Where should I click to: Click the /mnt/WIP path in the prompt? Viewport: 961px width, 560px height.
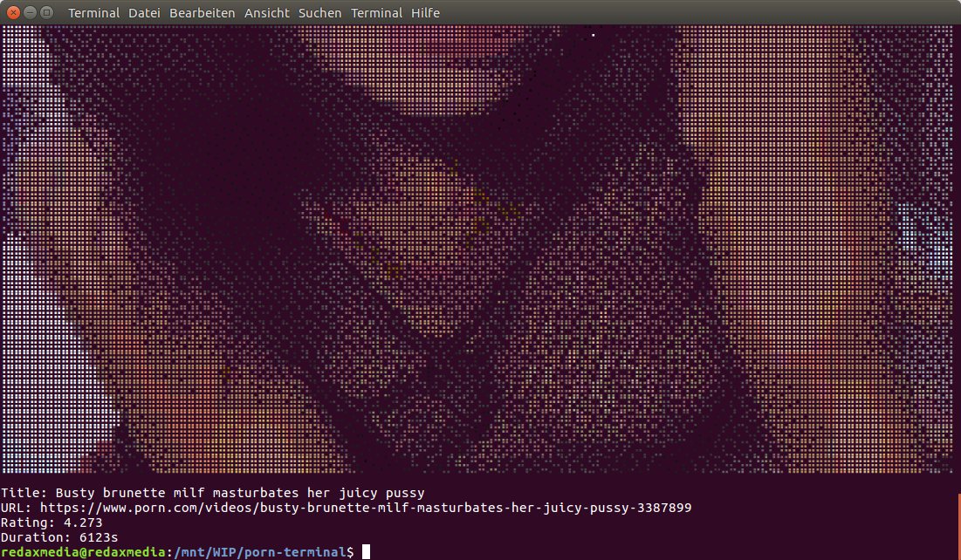pyautogui.click(x=206, y=552)
